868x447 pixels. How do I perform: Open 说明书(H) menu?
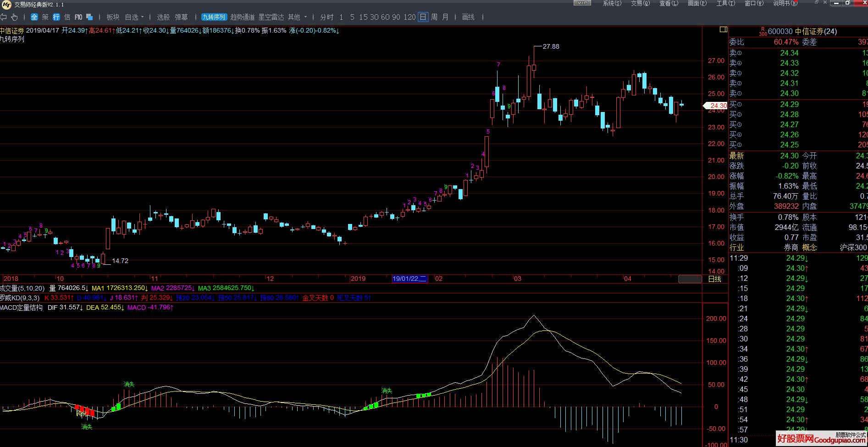click(785, 3)
